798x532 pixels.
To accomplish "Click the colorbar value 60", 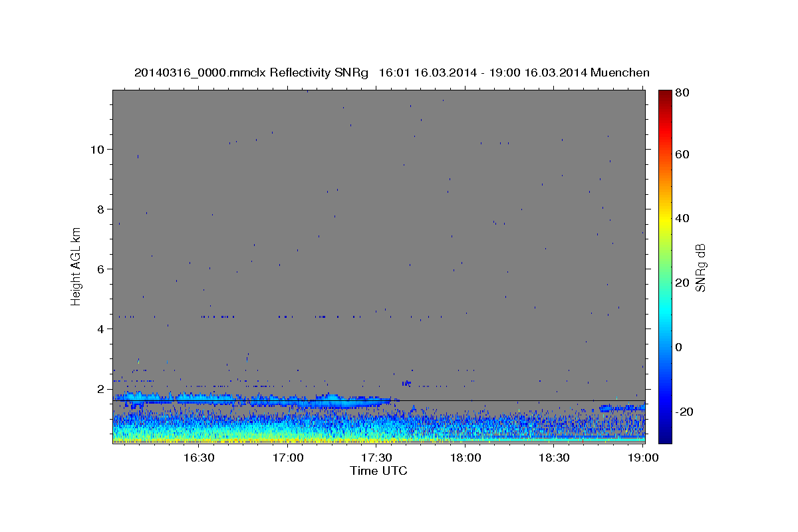I will 681,154.
